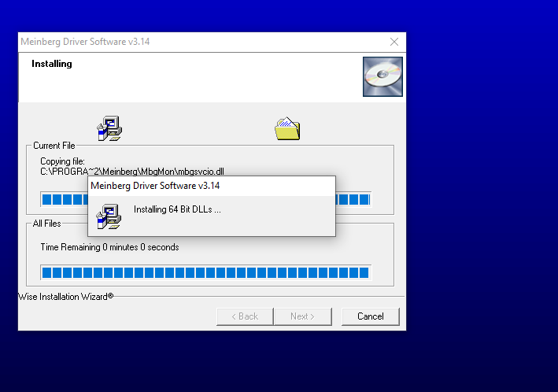The height and width of the screenshot is (392, 558).
Task: Click the popup title "Meinberg Driver Software v3.14"
Action: tap(155, 186)
